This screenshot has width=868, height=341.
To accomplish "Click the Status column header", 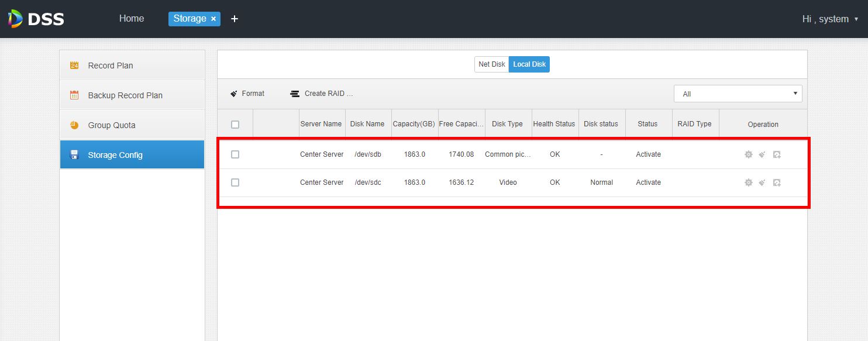I will (x=648, y=124).
